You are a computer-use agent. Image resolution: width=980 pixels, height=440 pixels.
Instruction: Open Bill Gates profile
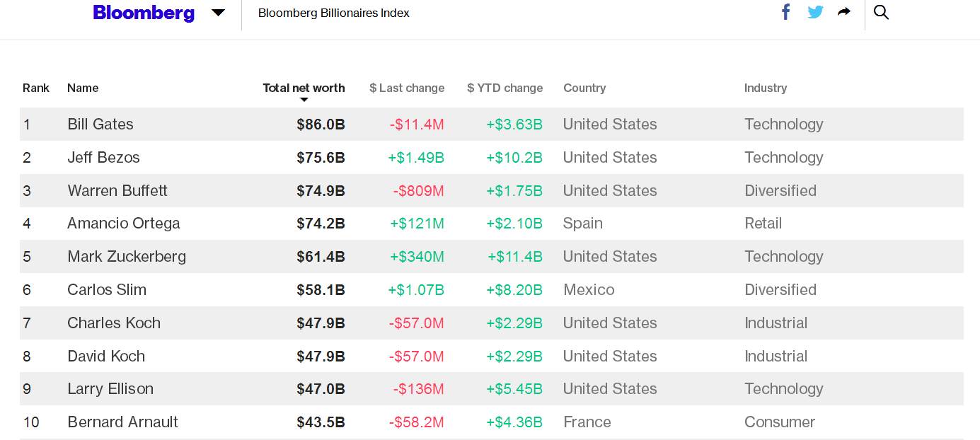(x=100, y=125)
